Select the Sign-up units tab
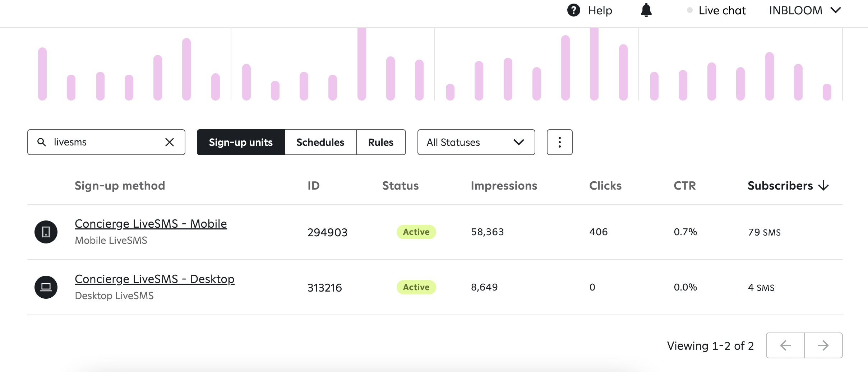868x372 pixels. tap(241, 142)
